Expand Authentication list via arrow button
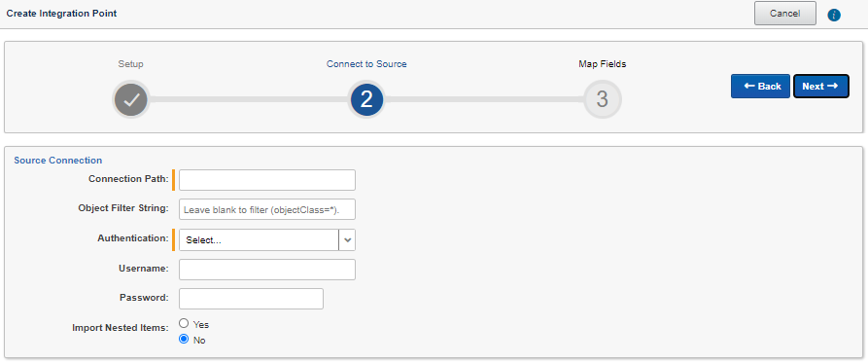 tap(347, 240)
